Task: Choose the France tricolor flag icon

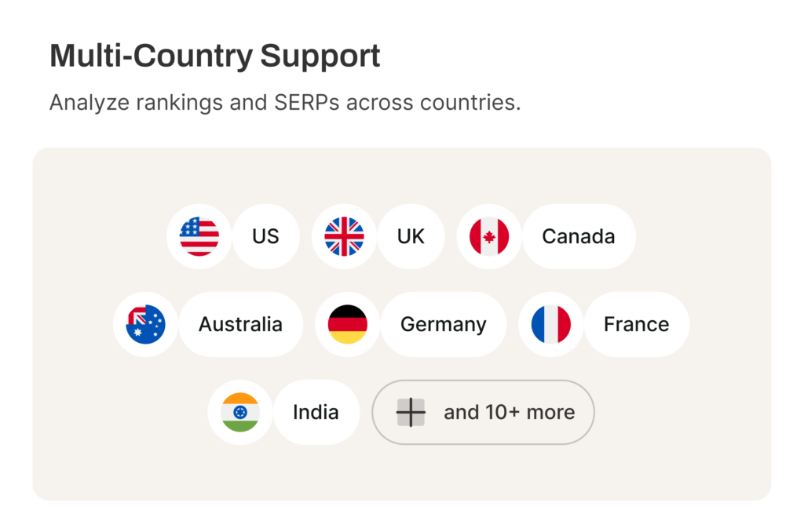Action: 551,324
